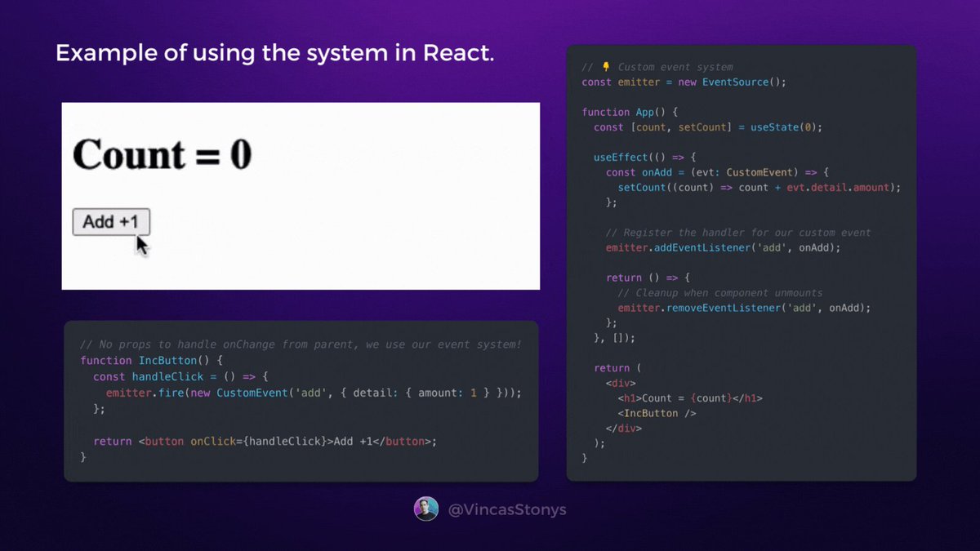
Task: Click the "// Custom event system" comment line
Action: click(657, 67)
